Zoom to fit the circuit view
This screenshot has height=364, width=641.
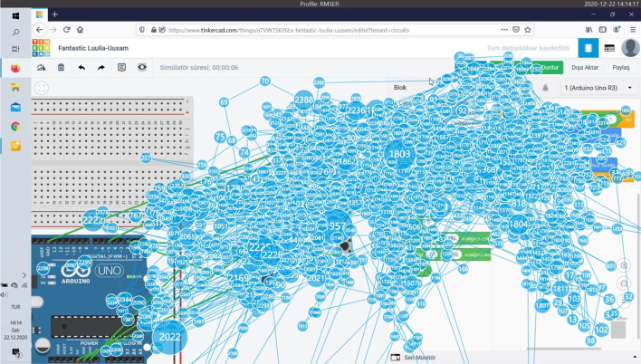(x=42, y=88)
